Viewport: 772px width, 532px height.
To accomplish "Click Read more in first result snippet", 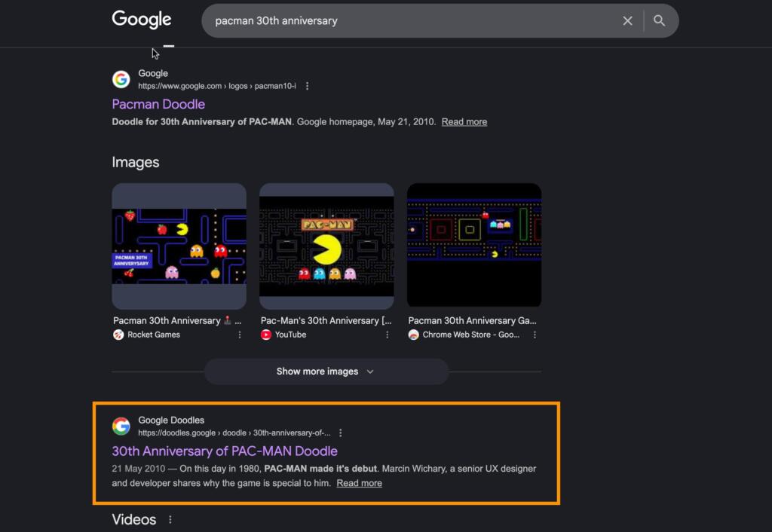I will (464, 122).
